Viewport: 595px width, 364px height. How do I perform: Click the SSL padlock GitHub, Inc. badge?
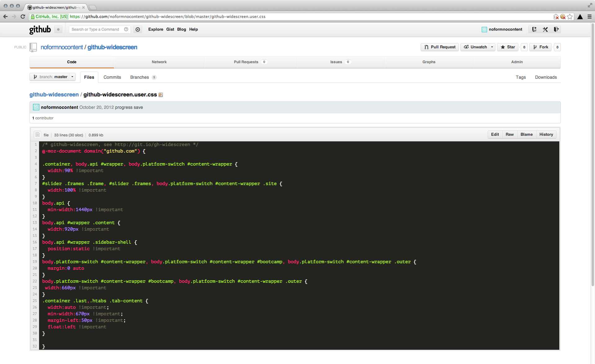[49, 17]
